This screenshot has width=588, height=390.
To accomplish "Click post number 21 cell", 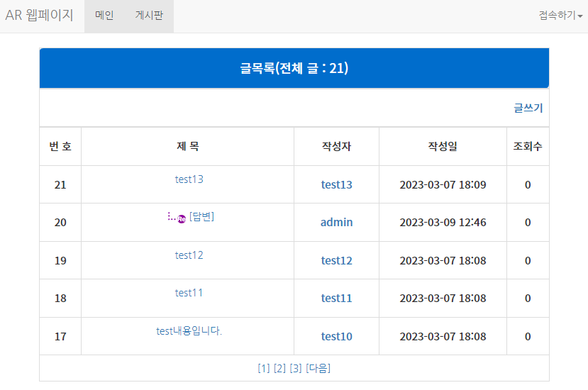I will [60, 184].
